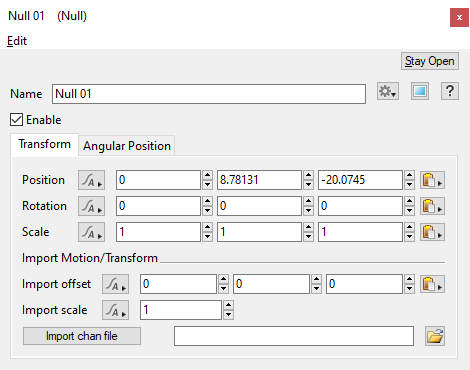Image resolution: width=470 pixels, height=370 pixels.
Task: Decrease second Import offset with down spinner
Action: pyautogui.click(x=316, y=289)
